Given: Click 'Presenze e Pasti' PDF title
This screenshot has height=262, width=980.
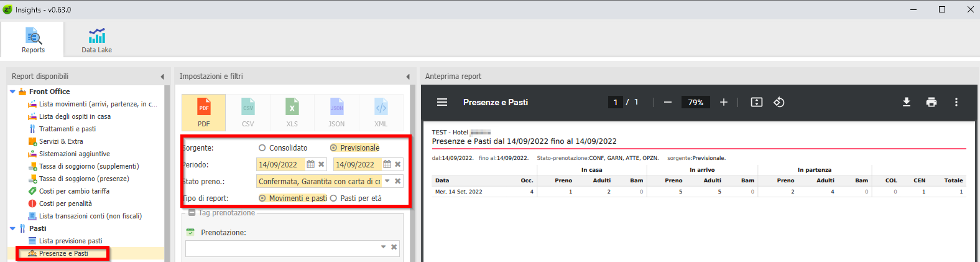Looking at the screenshot, I should pos(496,102).
